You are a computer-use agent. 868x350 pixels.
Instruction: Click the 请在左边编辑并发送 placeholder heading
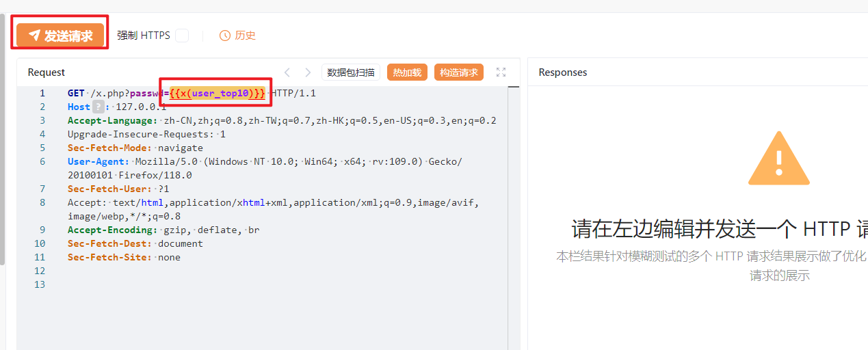tap(720, 228)
